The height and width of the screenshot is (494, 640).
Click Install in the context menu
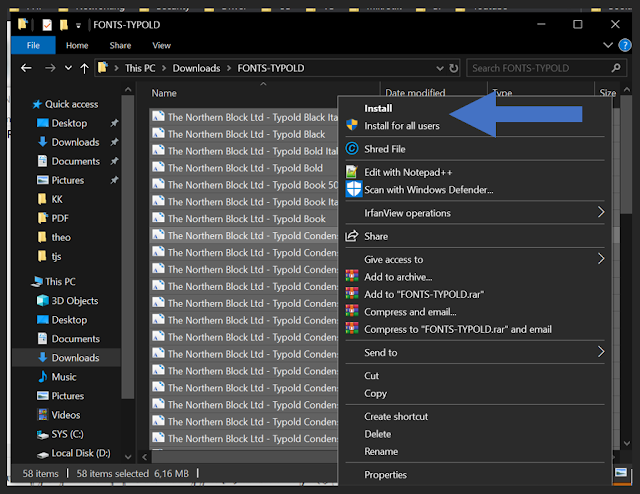378,108
